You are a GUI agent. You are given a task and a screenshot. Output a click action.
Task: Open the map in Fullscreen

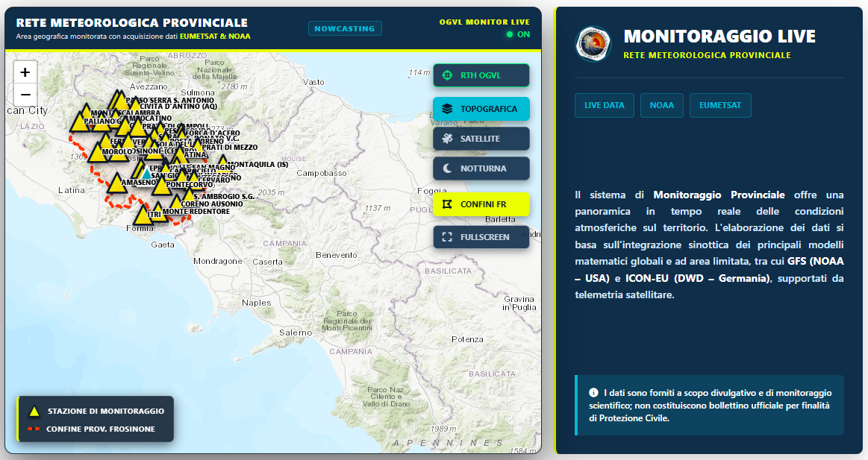[481, 236]
